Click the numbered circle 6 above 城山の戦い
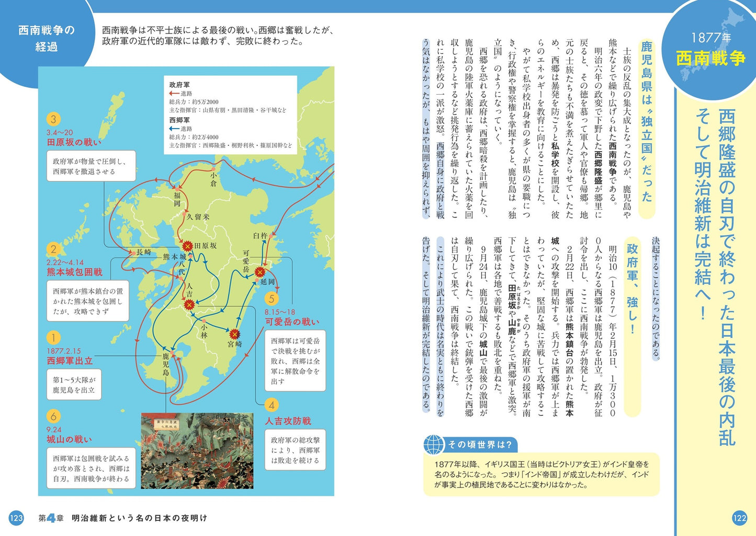Viewport: 756px width, 536px height. click(x=53, y=416)
